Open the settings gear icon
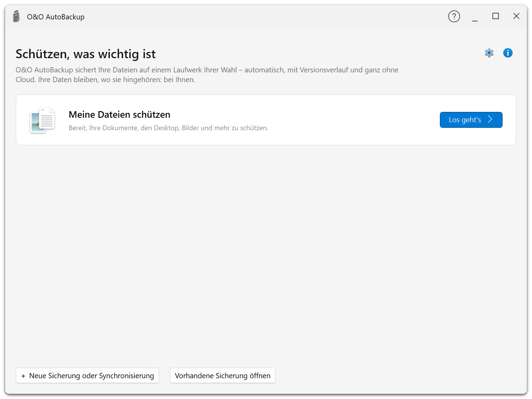The width and height of the screenshot is (532, 399). point(489,53)
